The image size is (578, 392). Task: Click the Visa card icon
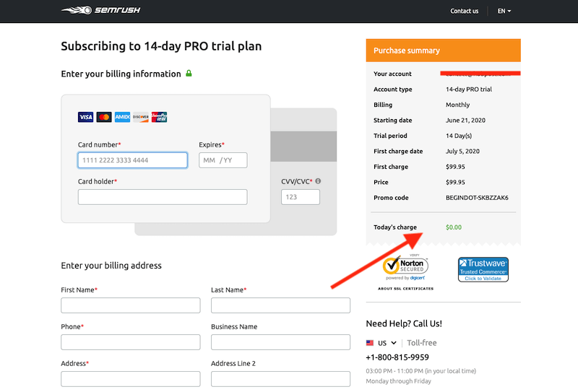[x=85, y=117]
